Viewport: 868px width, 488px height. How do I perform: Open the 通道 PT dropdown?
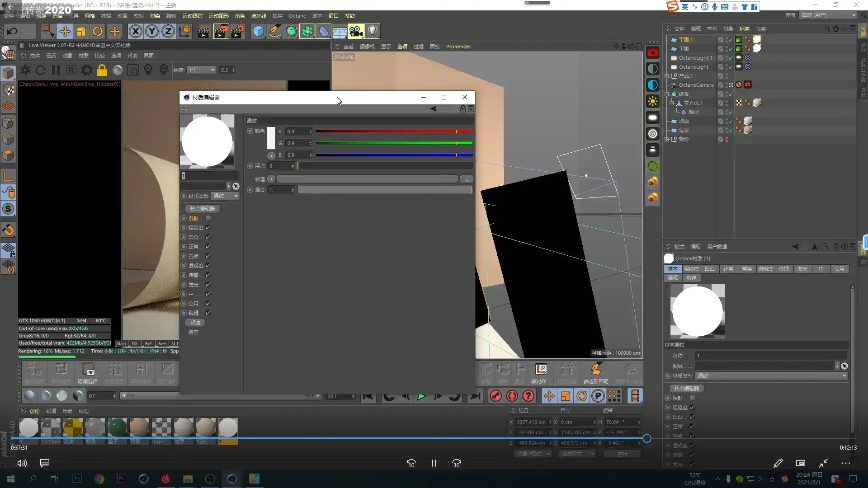click(202, 70)
